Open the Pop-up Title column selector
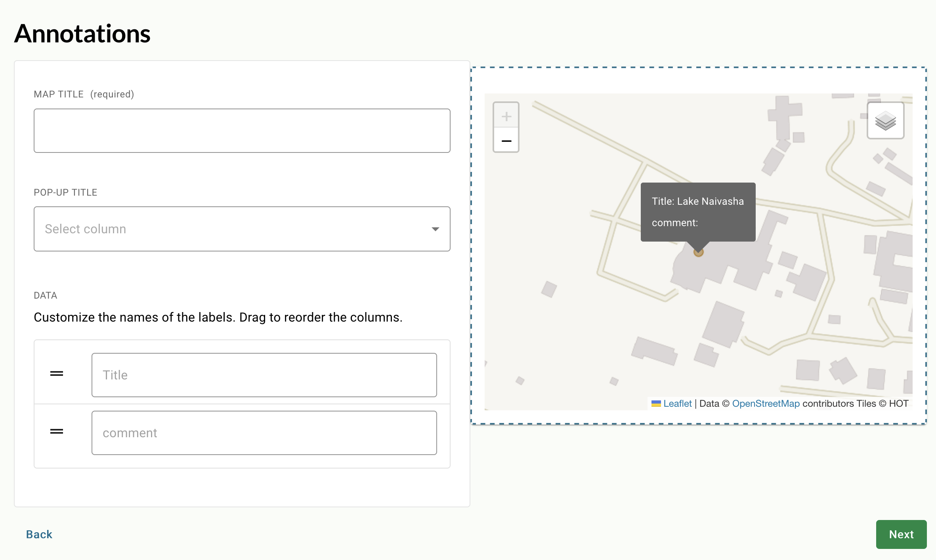 coord(242,229)
